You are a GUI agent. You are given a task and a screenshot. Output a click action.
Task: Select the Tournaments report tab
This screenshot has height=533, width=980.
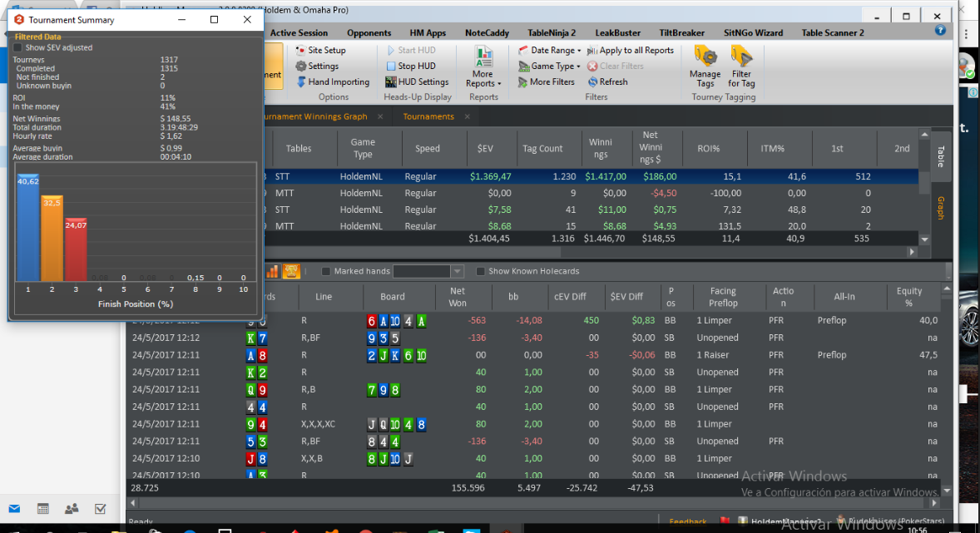click(428, 116)
